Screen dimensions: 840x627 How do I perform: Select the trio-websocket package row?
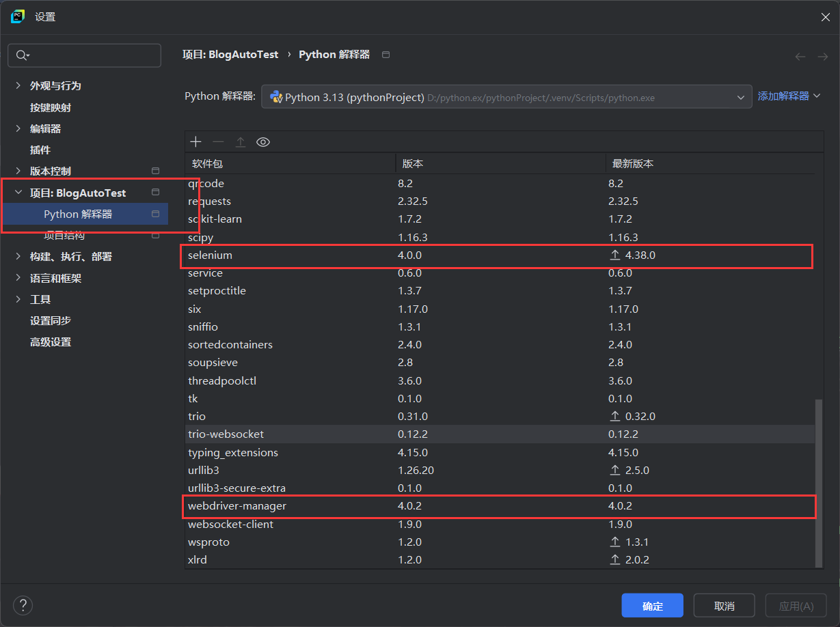[500, 434]
